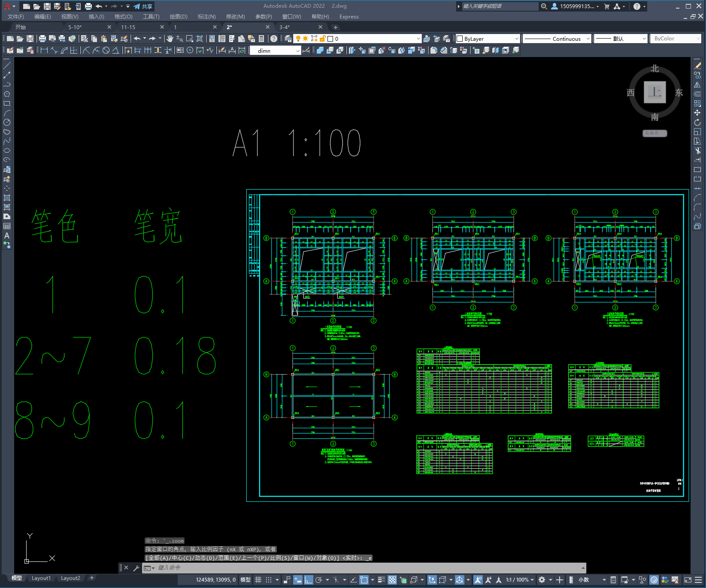Viewport: 706px width, 588px height.
Task: Select the Hatch tool
Action: coord(6,198)
